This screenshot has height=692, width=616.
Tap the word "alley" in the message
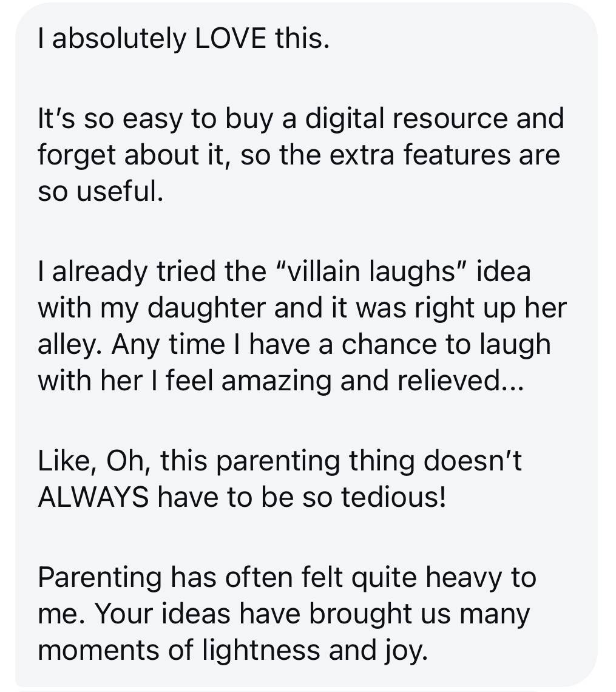67,345
